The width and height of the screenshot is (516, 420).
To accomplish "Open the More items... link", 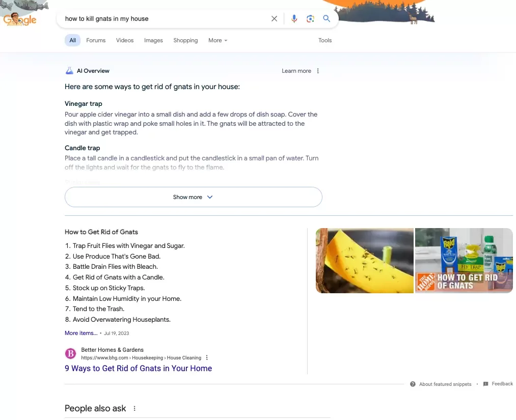I will click(81, 333).
